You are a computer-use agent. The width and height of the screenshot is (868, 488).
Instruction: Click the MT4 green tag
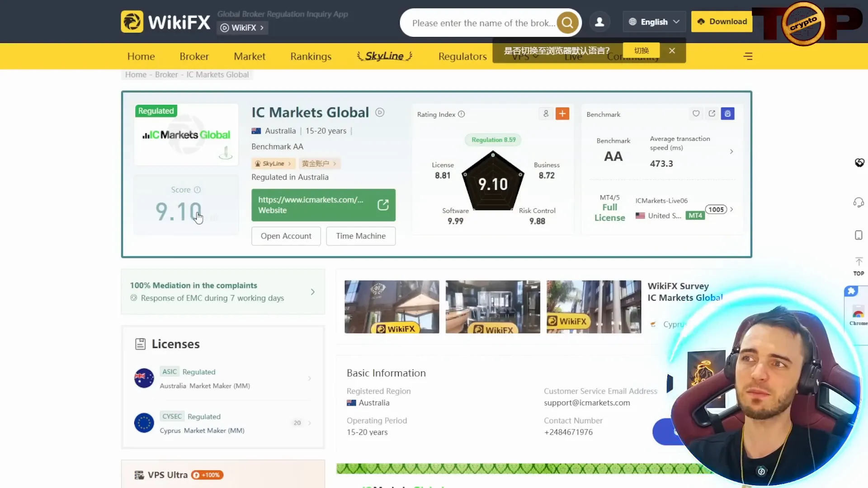pyautogui.click(x=695, y=216)
